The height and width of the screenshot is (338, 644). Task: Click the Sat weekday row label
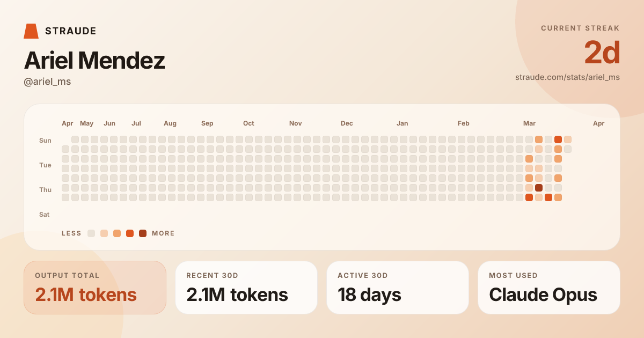[45, 215]
